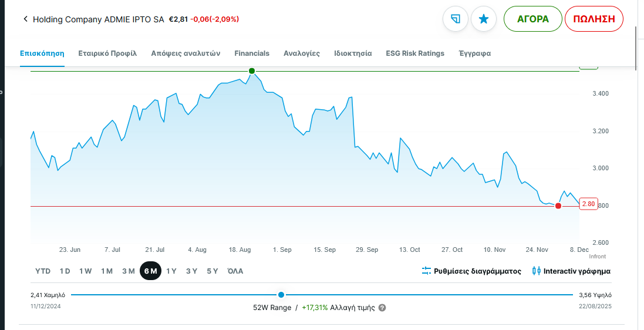Click the 2.80 current price label
Image resolution: width=644 pixels, height=330 pixels.
[x=588, y=204]
